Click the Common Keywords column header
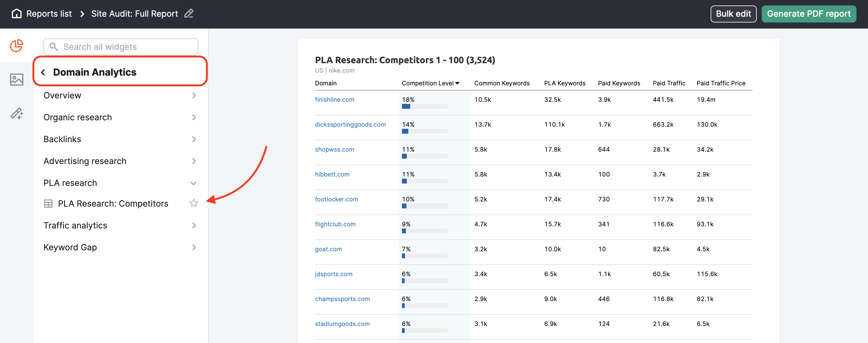Screen dimensions: 868x343 502,83
